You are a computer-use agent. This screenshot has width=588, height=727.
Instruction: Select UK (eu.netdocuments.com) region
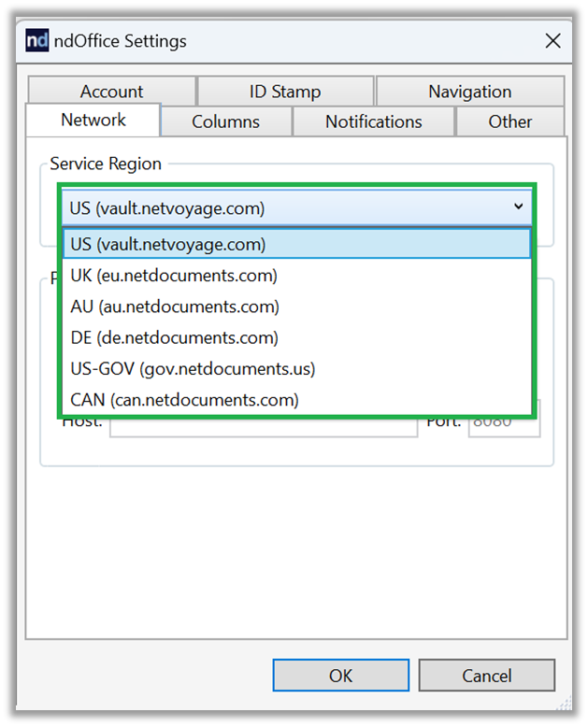296,276
